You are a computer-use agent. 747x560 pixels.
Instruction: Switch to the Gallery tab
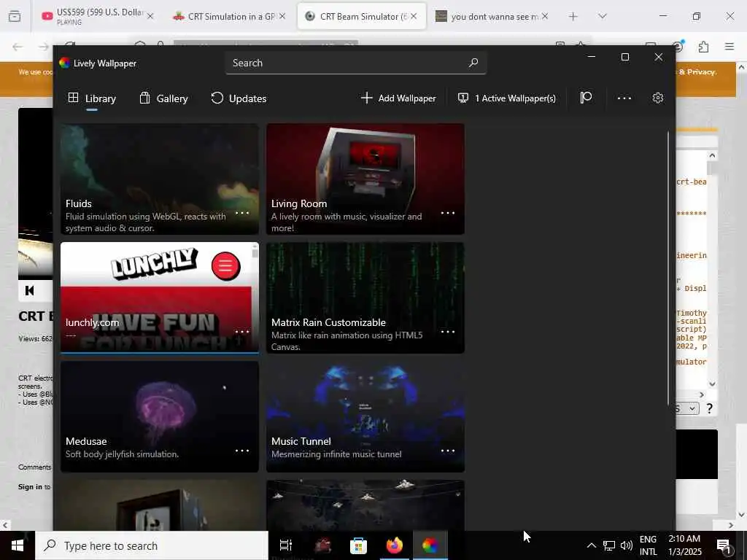pyautogui.click(x=163, y=98)
